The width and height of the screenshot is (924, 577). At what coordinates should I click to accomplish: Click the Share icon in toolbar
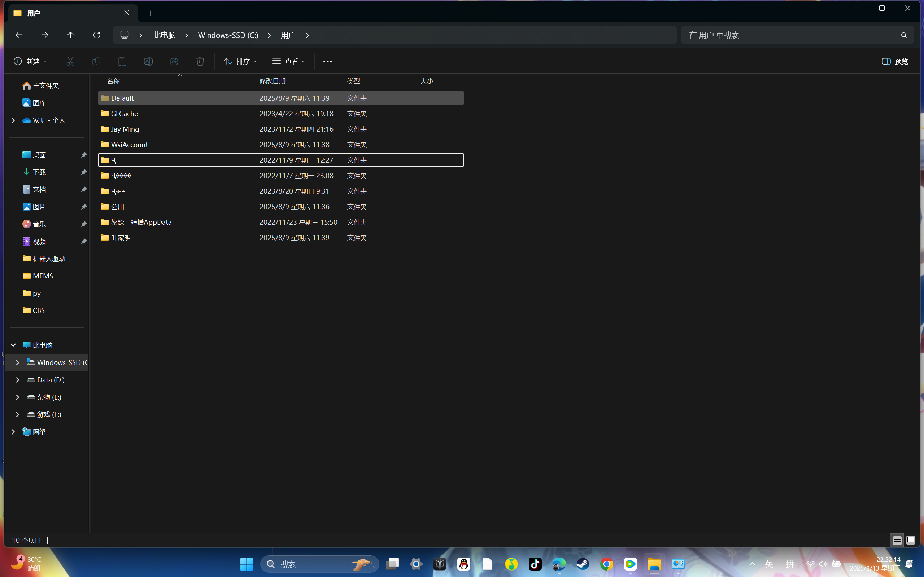click(x=174, y=61)
